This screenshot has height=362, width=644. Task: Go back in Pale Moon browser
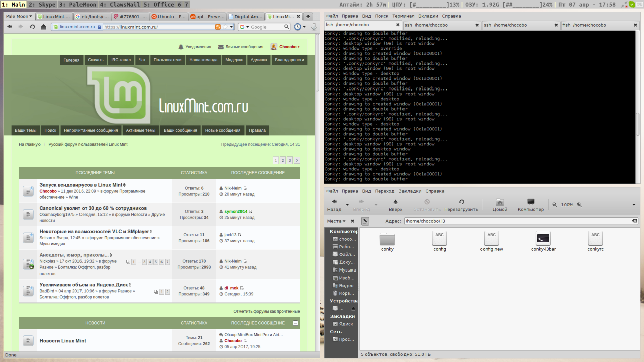9,27
